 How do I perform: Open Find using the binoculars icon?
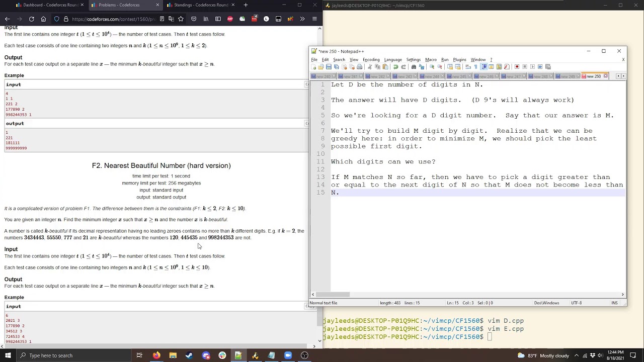414,67
